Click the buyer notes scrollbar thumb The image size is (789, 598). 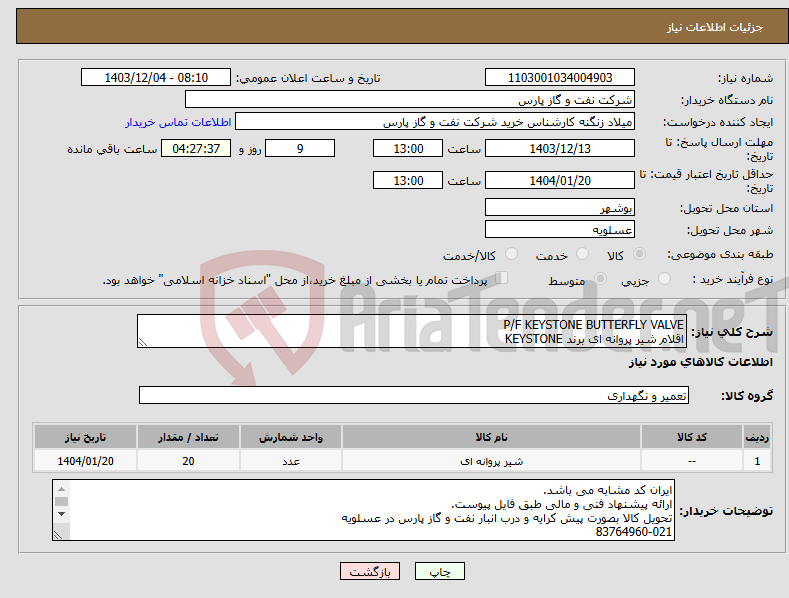click(x=61, y=501)
